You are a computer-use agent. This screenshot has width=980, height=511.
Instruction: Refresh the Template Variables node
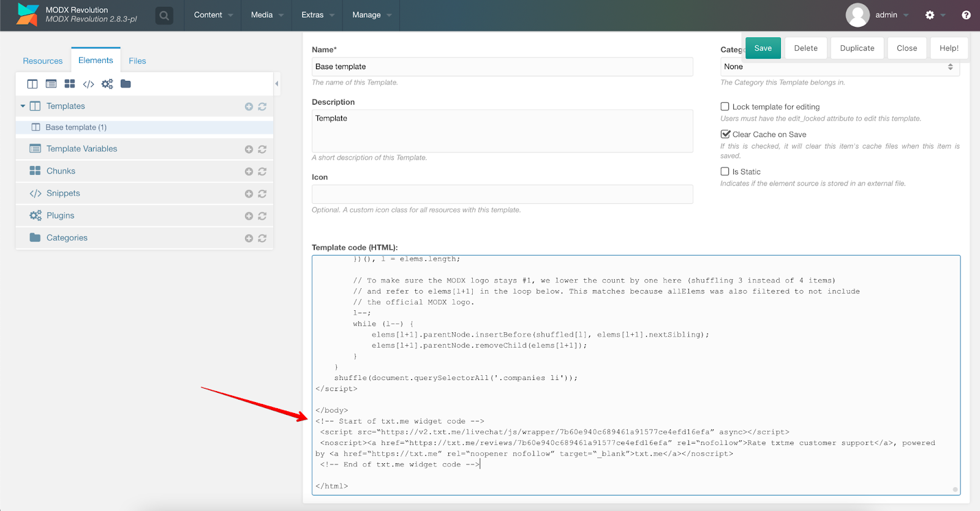262,149
